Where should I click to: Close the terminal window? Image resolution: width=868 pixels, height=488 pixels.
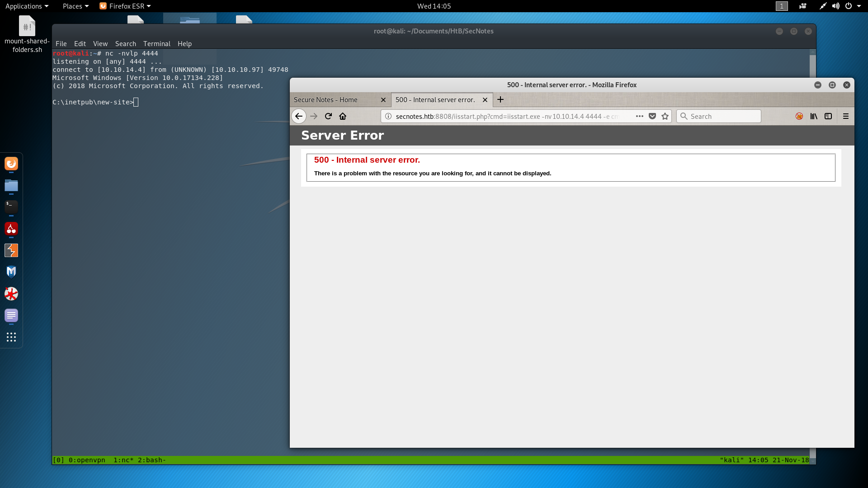click(x=808, y=31)
